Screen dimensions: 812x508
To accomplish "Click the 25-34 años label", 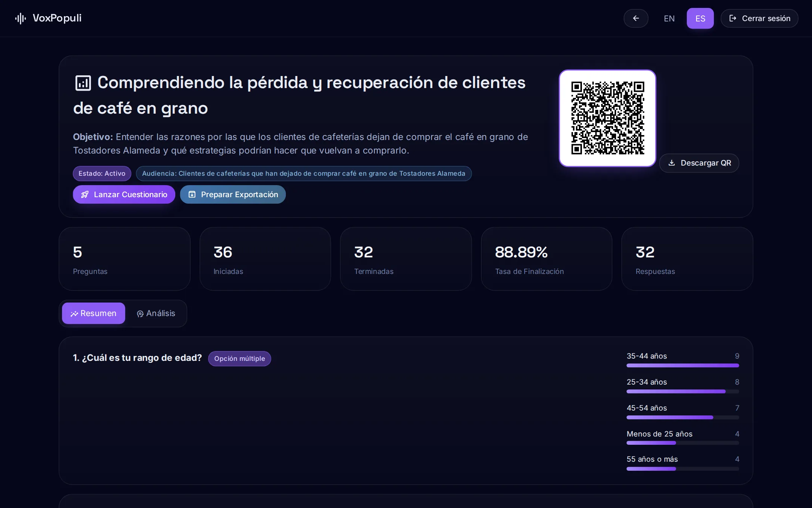I will [x=647, y=382].
